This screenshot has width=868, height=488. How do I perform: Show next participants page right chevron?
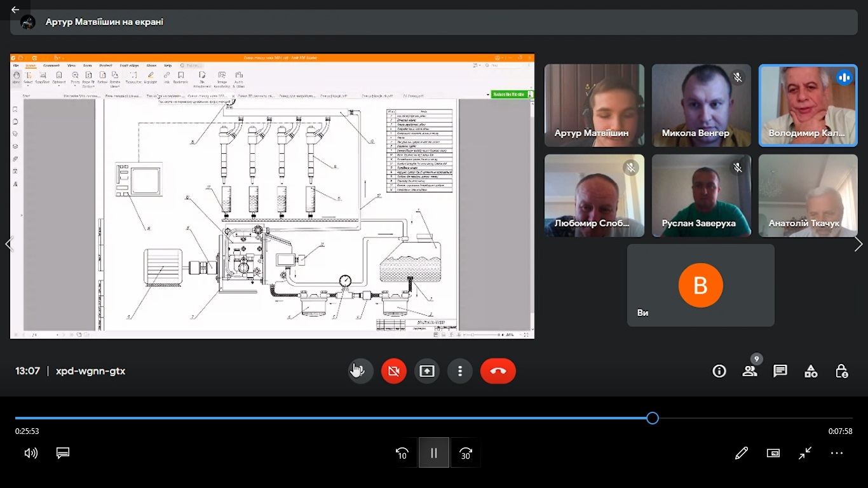pyautogui.click(x=858, y=244)
